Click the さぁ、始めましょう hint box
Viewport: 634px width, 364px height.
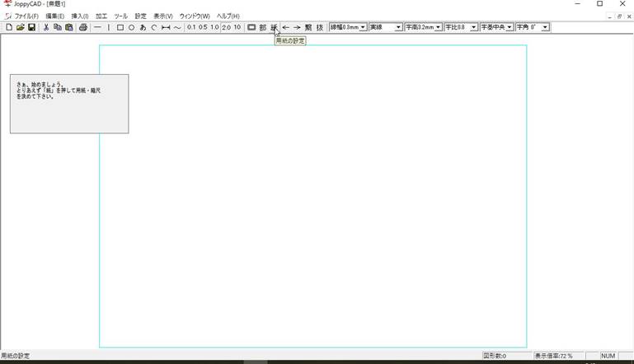69,104
